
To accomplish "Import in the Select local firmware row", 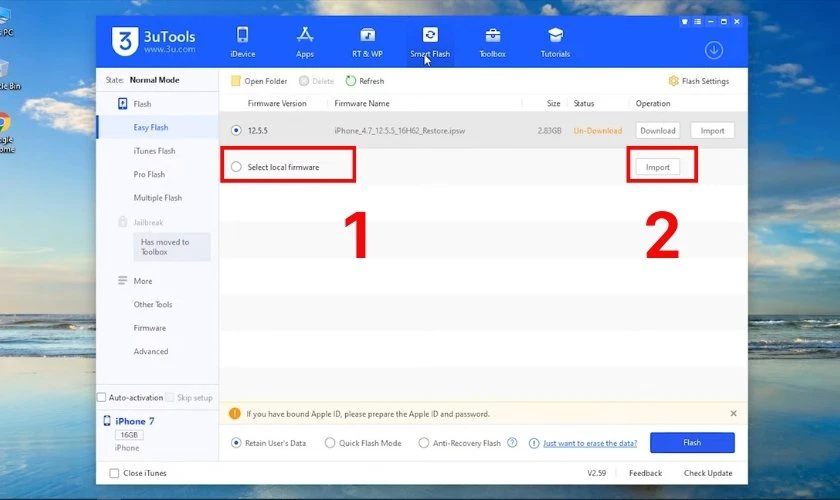I will pos(658,167).
